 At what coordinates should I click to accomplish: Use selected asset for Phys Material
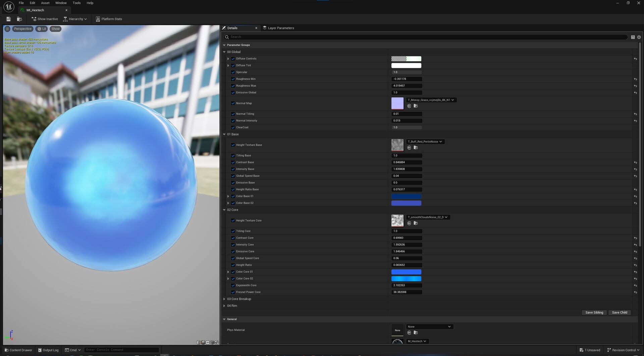click(409, 333)
